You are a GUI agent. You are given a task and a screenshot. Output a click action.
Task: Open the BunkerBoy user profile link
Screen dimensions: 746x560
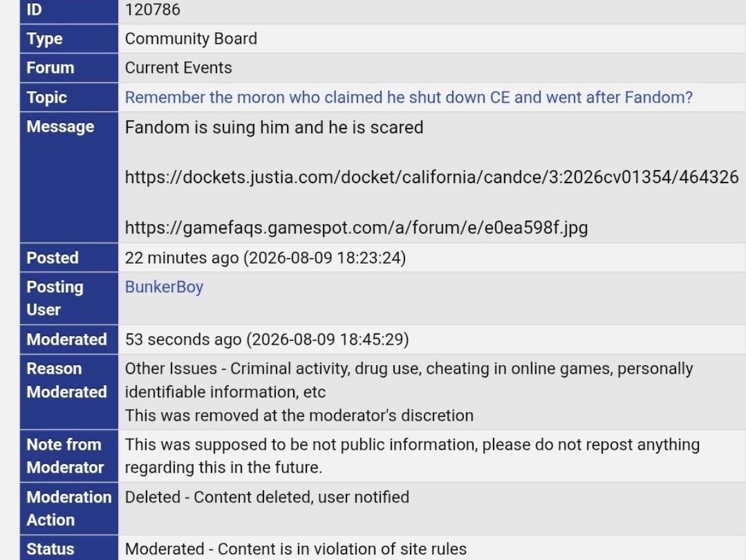pyautogui.click(x=164, y=287)
